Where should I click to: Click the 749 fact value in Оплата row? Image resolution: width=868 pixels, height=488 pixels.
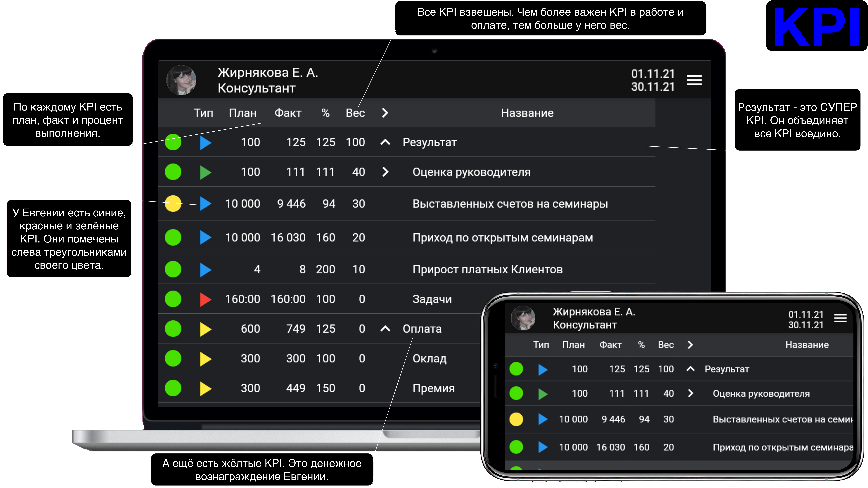point(296,329)
